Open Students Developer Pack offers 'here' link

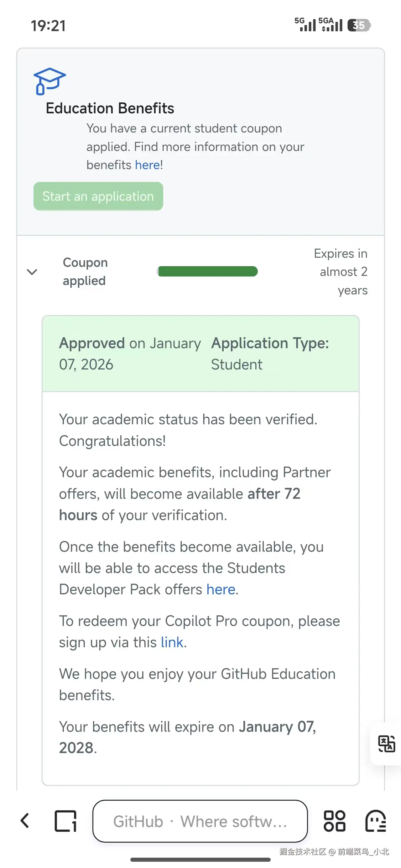pos(221,590)
